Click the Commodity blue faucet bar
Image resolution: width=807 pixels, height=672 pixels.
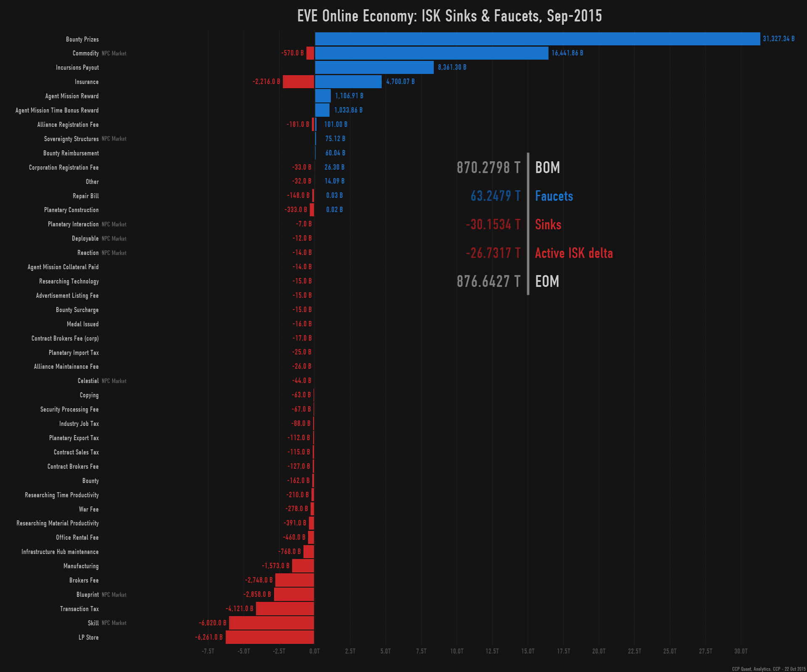432,53
